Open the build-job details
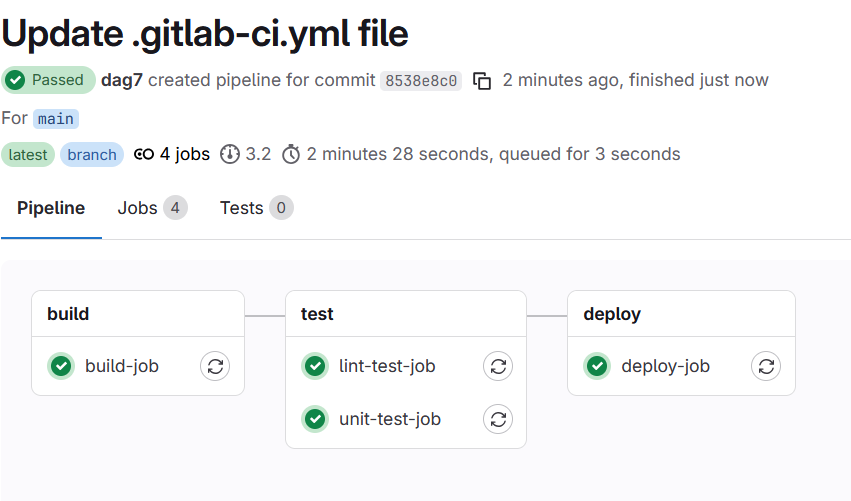The image size is (851, 501). (122, 366)
